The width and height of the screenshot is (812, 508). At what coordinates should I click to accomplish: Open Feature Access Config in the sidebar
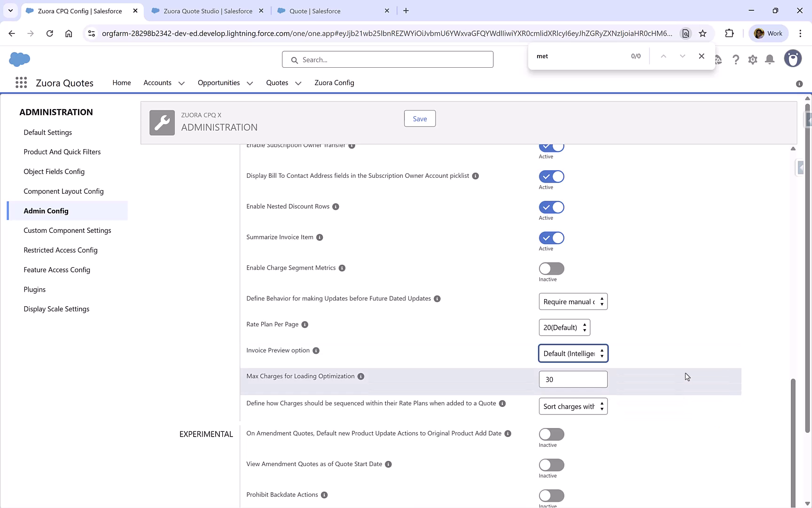point(57,270)
